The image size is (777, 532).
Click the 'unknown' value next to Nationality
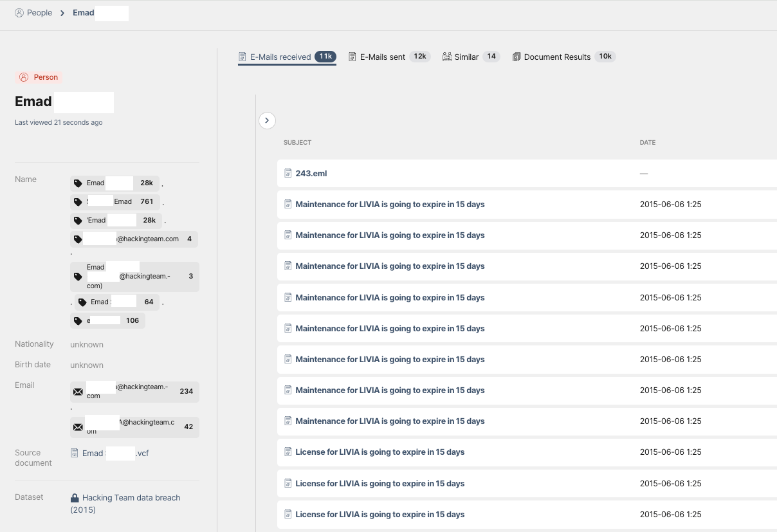[x=87, y=345]
